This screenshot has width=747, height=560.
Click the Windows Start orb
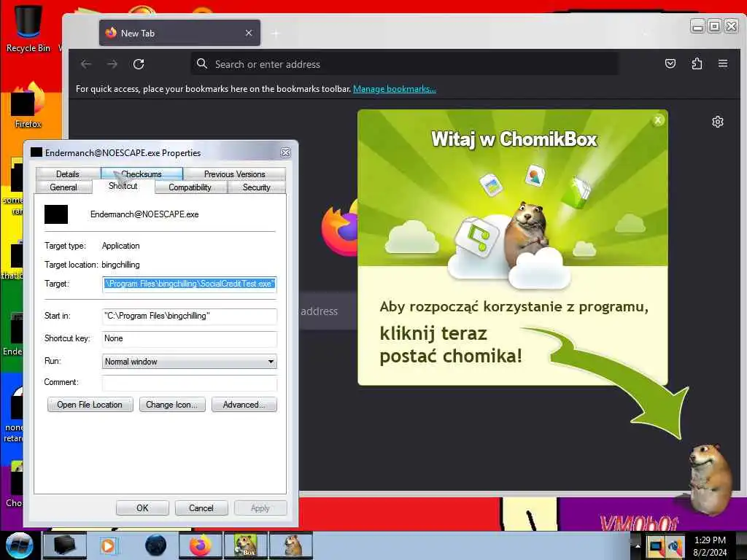pos(20,545)
